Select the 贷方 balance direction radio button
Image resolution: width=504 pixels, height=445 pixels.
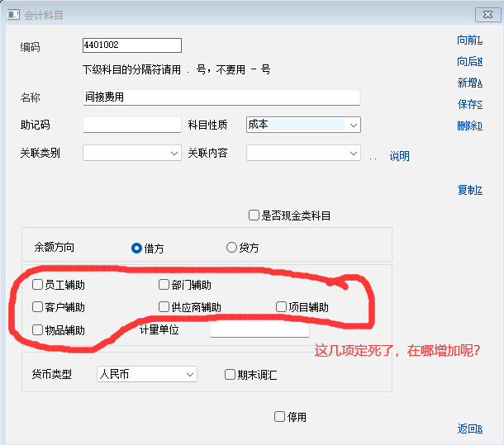click(x=231, y=248)
